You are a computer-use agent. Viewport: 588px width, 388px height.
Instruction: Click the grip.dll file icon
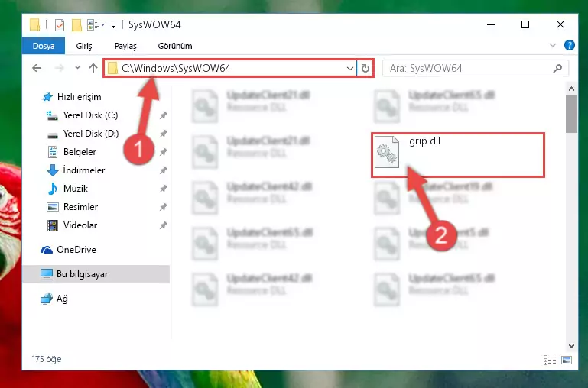387,152
